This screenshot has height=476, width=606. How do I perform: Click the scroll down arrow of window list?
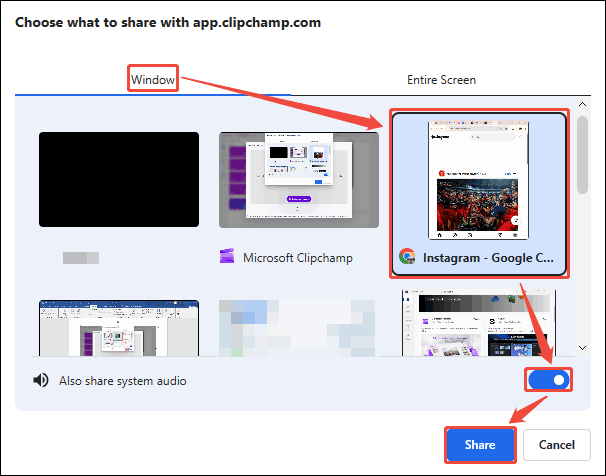[582, 348]
